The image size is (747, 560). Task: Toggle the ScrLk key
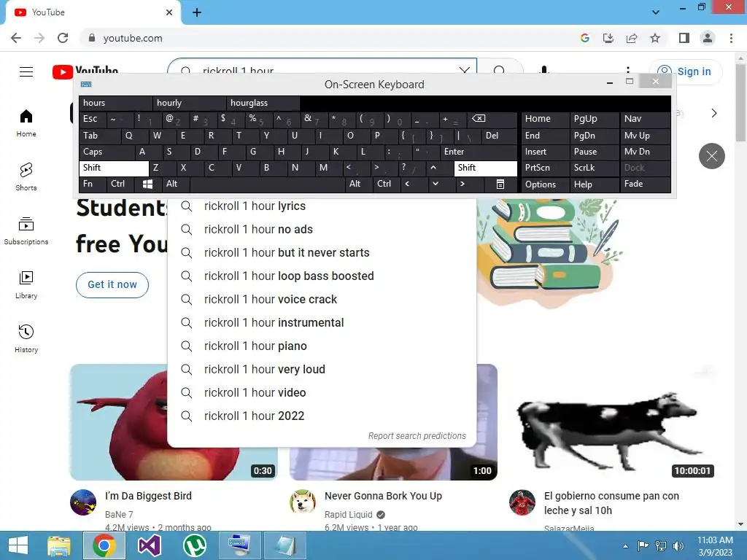594,168
